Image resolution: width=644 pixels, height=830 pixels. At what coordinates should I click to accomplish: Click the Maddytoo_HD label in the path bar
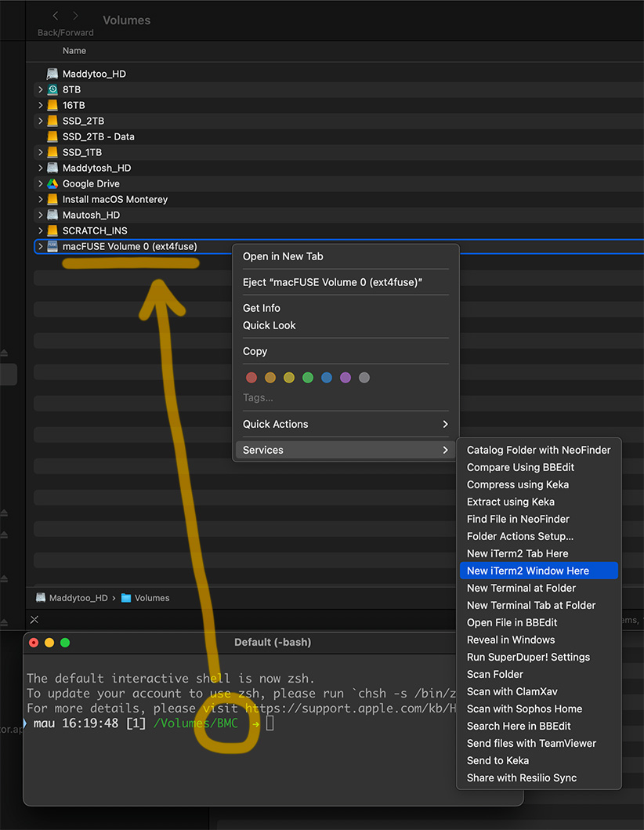(x=78, y=598)
